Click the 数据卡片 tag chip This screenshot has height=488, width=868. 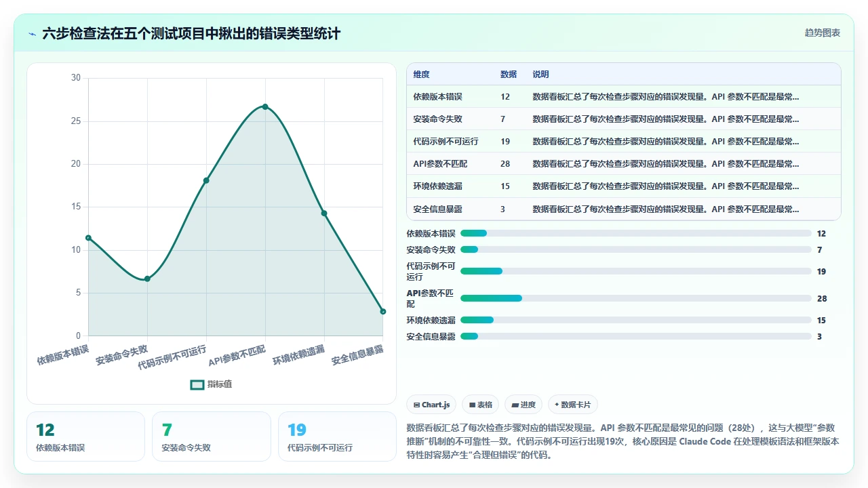click(572, 405)
